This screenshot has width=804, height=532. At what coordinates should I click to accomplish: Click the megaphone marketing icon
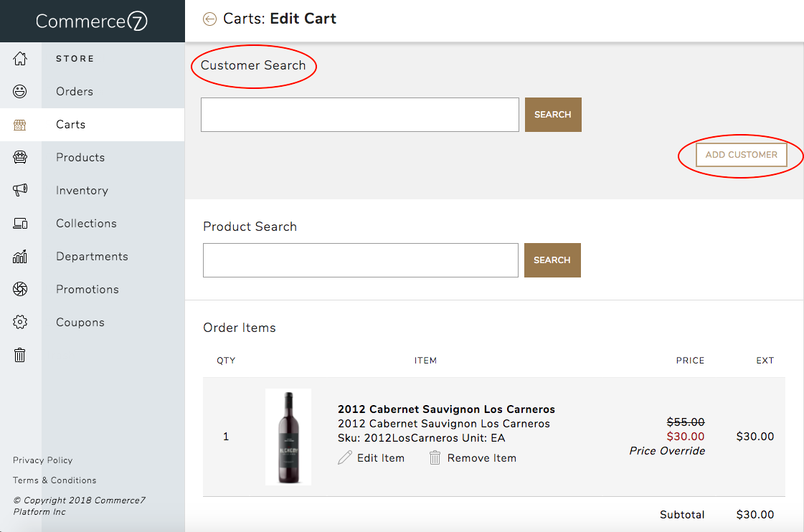point(20,190)
